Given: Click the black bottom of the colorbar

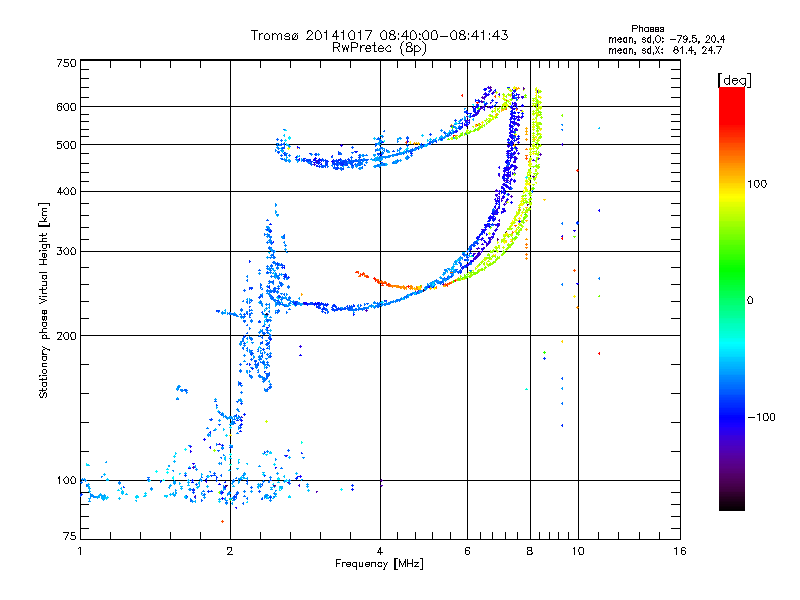Looking at the screenshot, I should [732, 505].
